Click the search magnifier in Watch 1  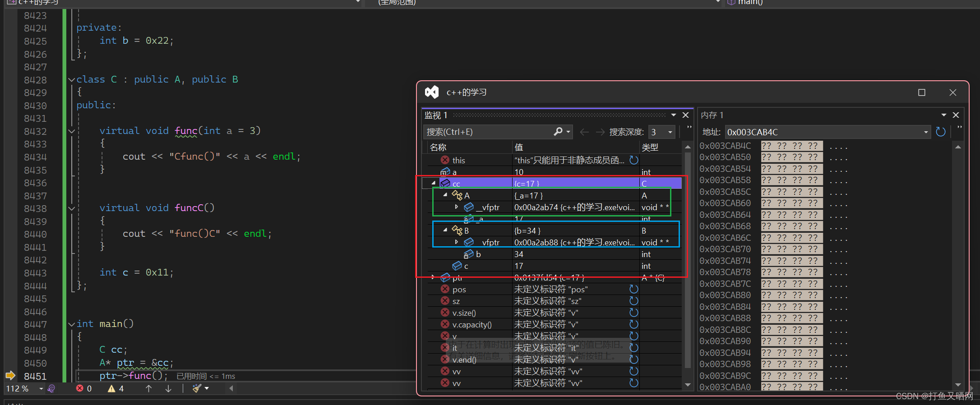click(x=559, y=132)
